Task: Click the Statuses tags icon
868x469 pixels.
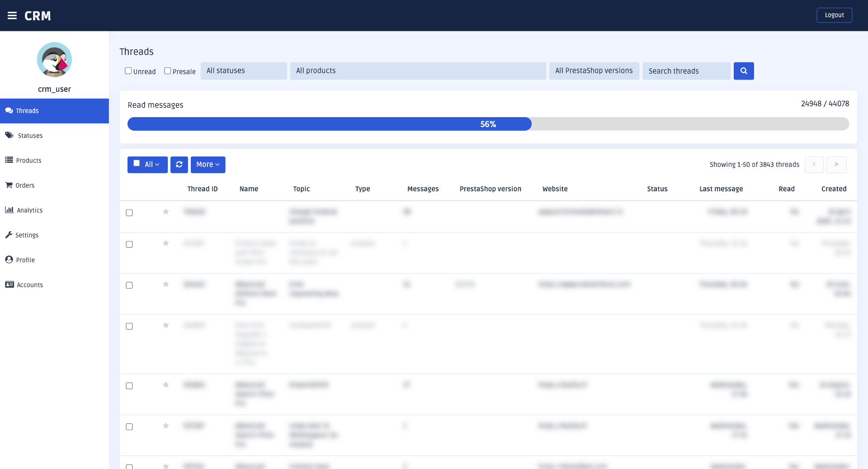Action: (9, 135)
